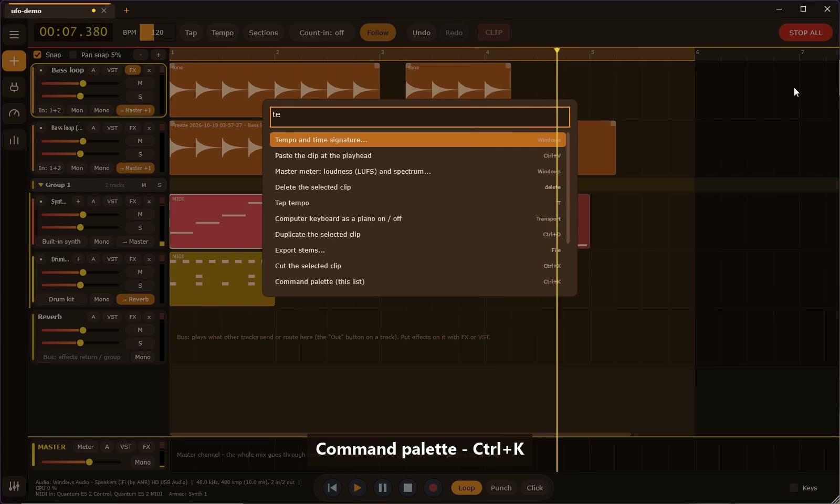Choose Tap tempo command in palette
Image resolution: width=840 pixels, height=504 pixels.
point(418,203)
